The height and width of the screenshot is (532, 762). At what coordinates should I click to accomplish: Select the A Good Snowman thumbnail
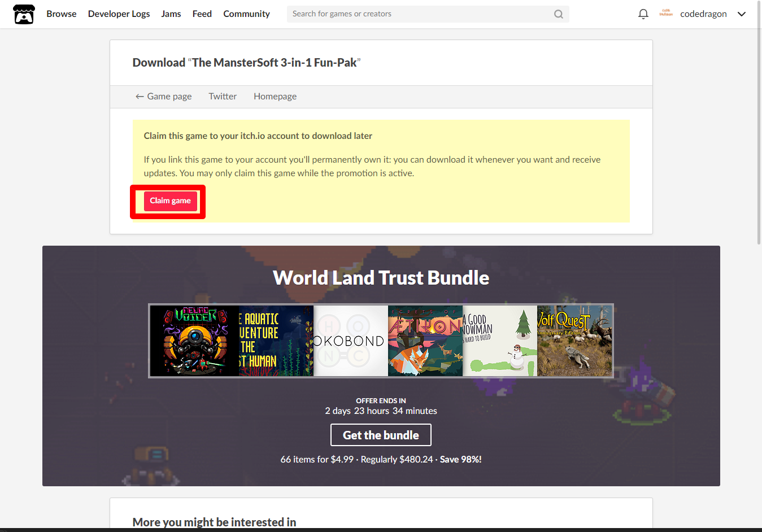(x=500, y=341)
